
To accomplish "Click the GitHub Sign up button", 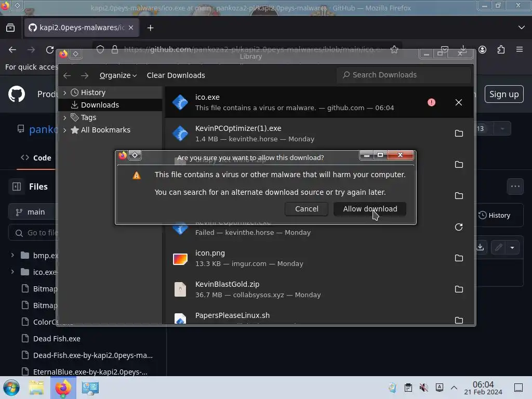I will 504,95.
